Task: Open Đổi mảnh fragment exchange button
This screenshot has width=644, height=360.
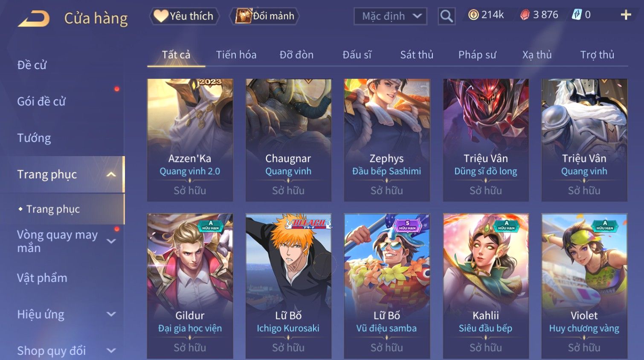Action: [x=264, y=16]
